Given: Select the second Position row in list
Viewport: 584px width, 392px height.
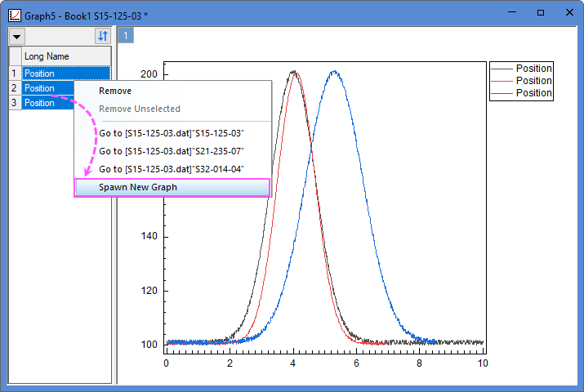Looking at the screenshot, I should (x=48, y=88).
